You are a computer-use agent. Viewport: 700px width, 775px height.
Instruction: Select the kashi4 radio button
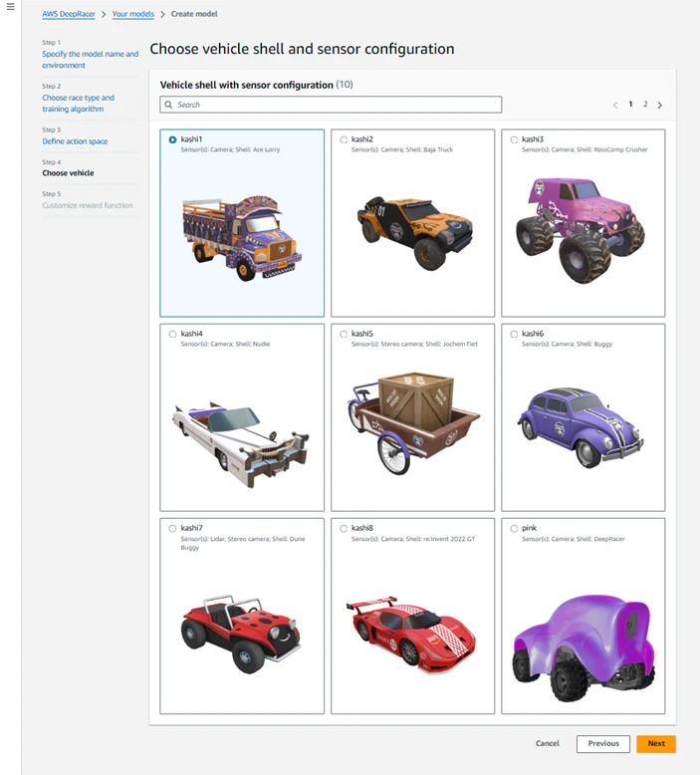pos(172,334)
